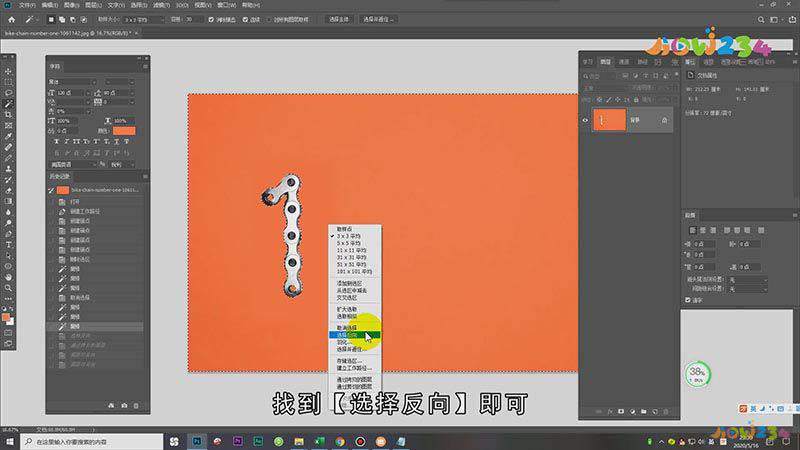Select the Frame tool

(x=8, y=126)
